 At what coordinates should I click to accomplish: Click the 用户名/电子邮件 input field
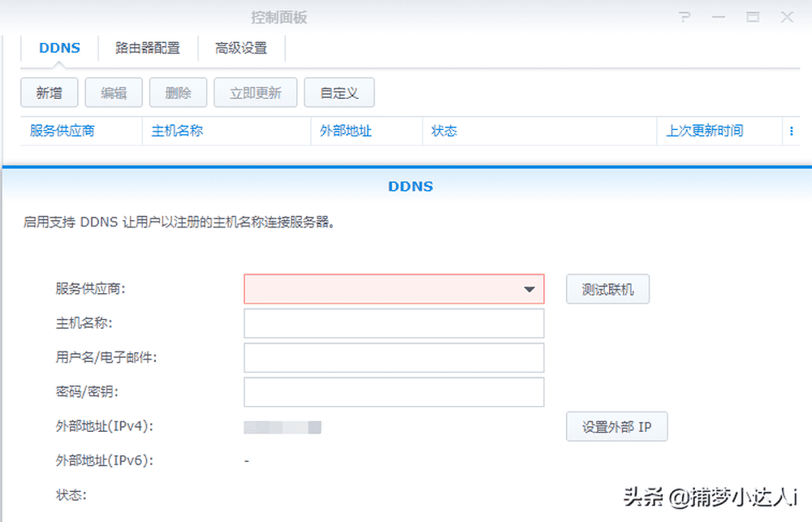pyautogui.click(x=394, y=357)
